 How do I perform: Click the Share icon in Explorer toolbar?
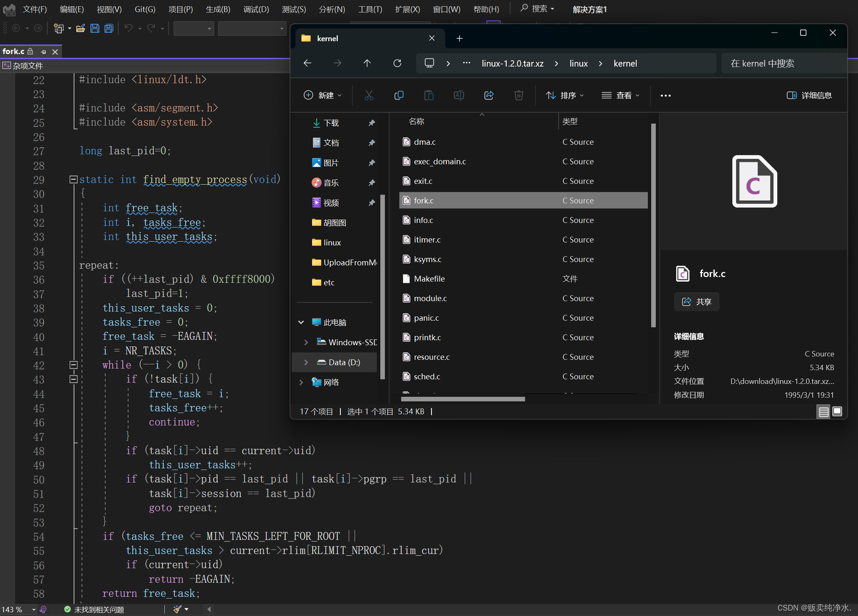point(489,95)
